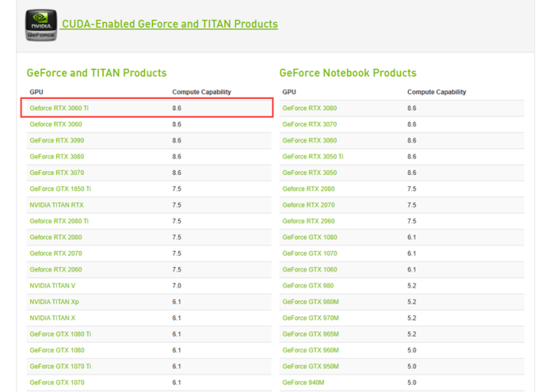Click GeForce GTX 1070 in Notebook Products table
This screenshot has width=553, height=392.
point(310,254)
